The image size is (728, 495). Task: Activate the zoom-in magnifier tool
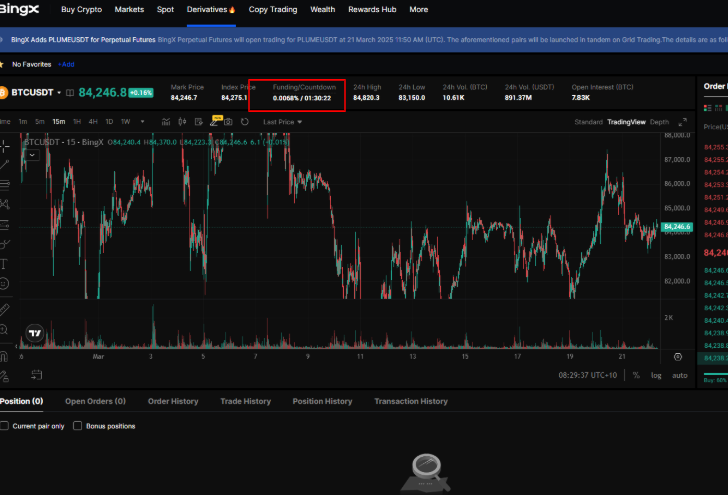pyautogui.click(x=4, y=330)
